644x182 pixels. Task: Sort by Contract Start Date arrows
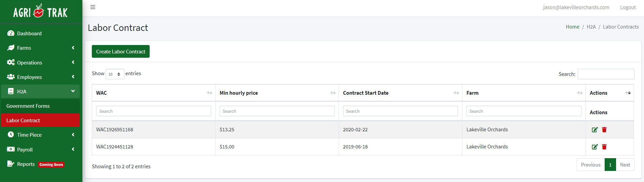[x=456, y=93]
